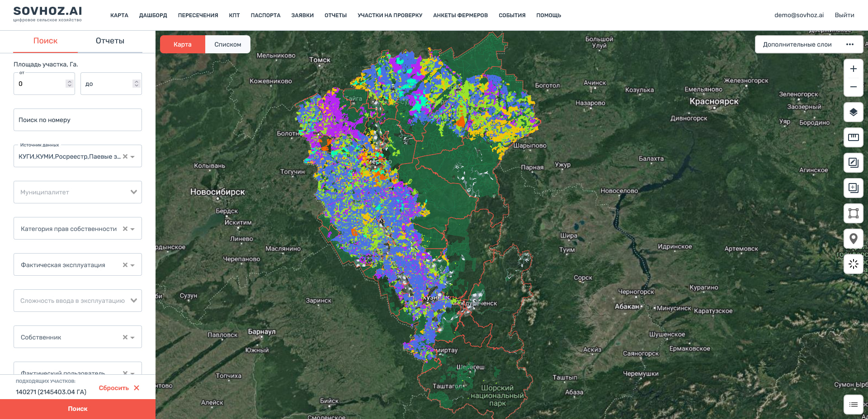Open the Сложность ввода в эксплуатацию dropdown
The width and height of the screenshot is (868, 419).
coord(133,301)
